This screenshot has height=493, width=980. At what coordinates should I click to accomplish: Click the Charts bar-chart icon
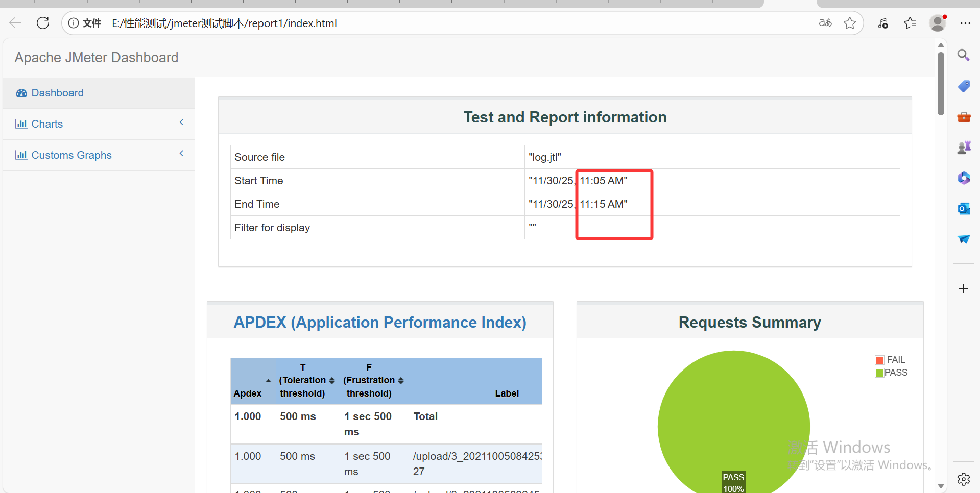[21, 124]
